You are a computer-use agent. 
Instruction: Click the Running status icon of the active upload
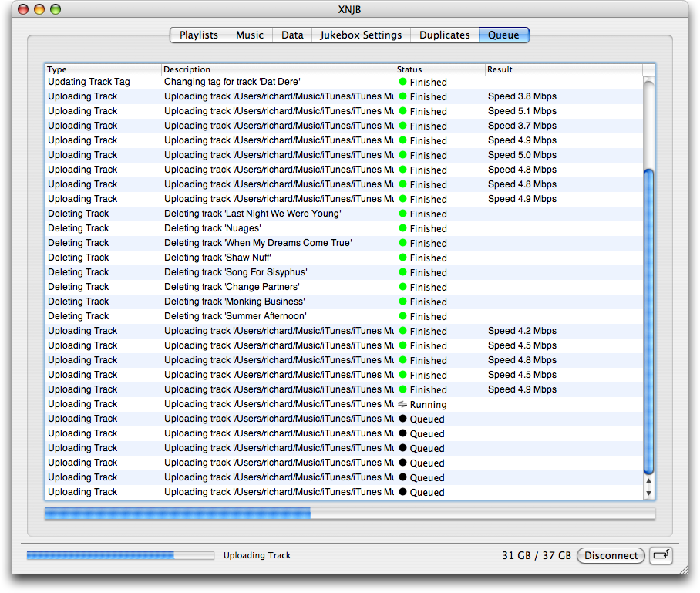pos(402,404)
